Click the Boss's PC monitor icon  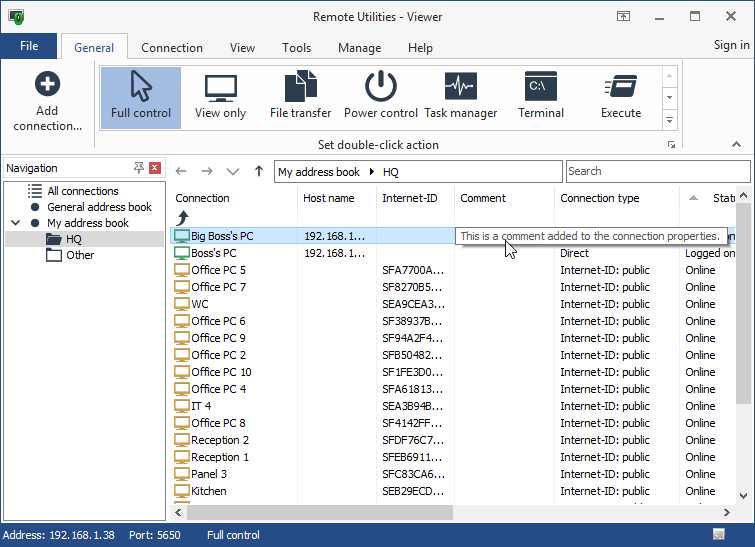[182, 253]
